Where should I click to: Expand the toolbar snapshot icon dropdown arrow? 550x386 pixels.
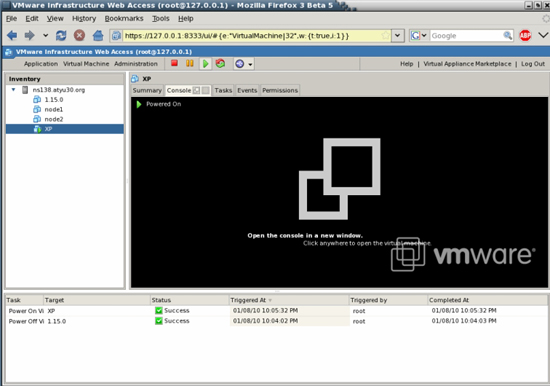250,64
